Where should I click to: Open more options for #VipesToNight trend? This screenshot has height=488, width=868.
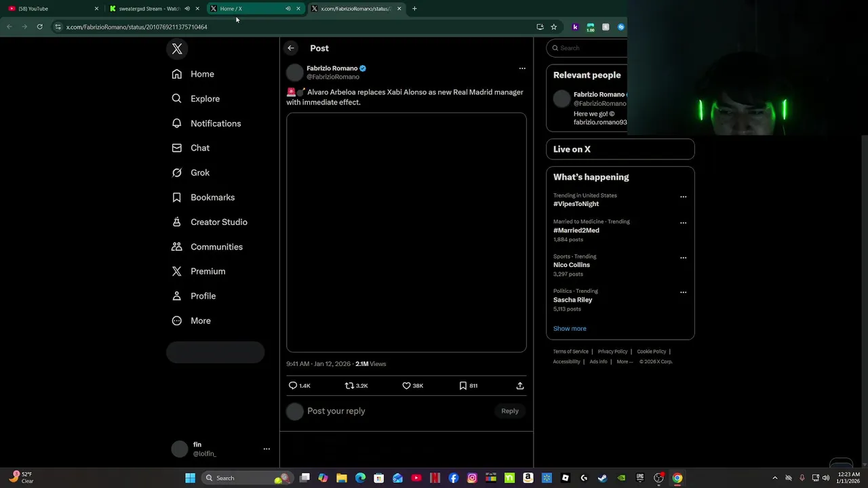point(683,197)
